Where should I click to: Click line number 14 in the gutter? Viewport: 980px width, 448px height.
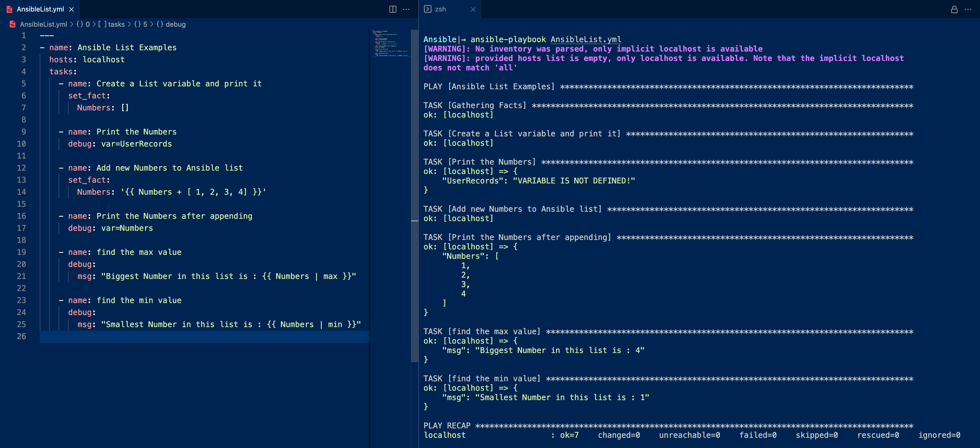(22, 192)
